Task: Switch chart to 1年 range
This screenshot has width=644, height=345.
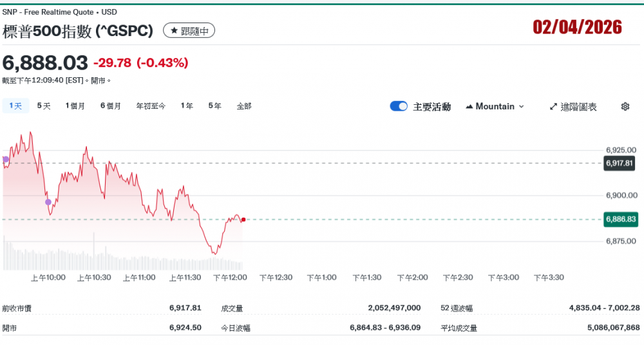Action: click(x=187, y=106)
